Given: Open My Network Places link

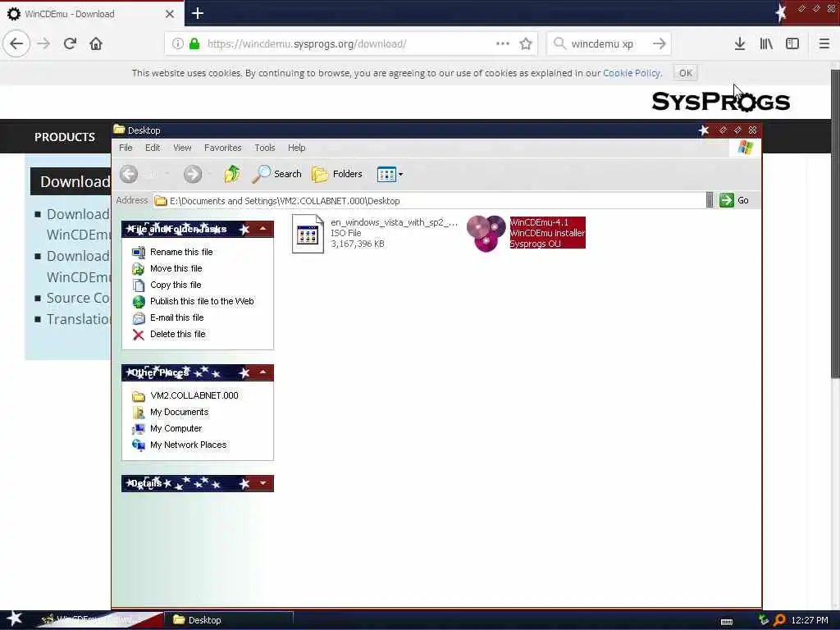Looking at the screenshot, I should click(188, 445).
